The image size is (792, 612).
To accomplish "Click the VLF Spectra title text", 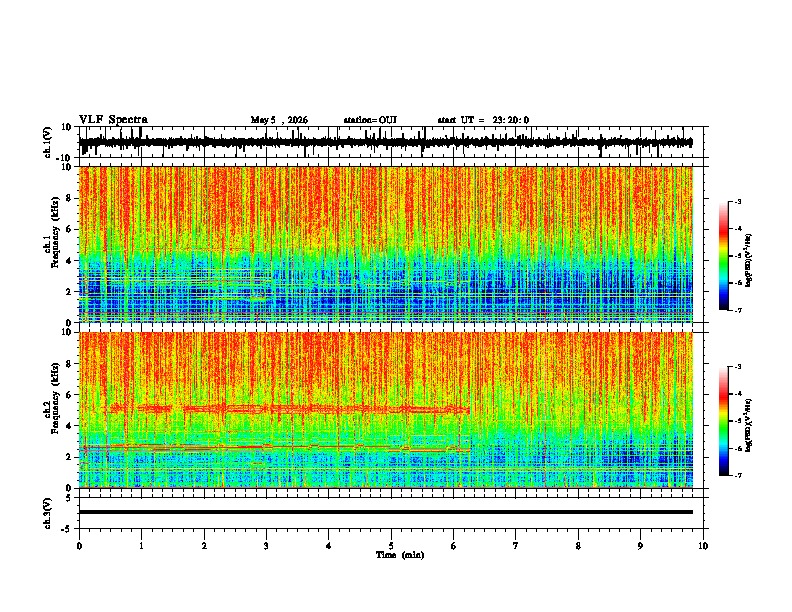I will pyautogui.click(x=113, y=120).
